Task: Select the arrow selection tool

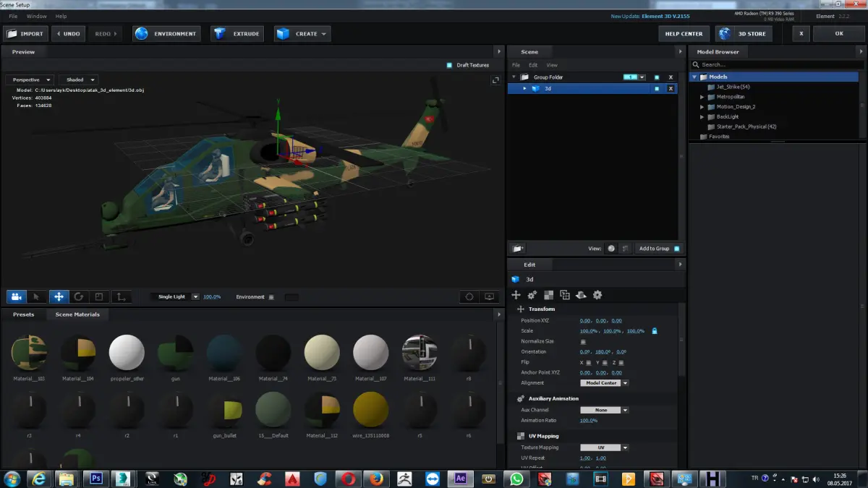Action: tap(37, 296)
